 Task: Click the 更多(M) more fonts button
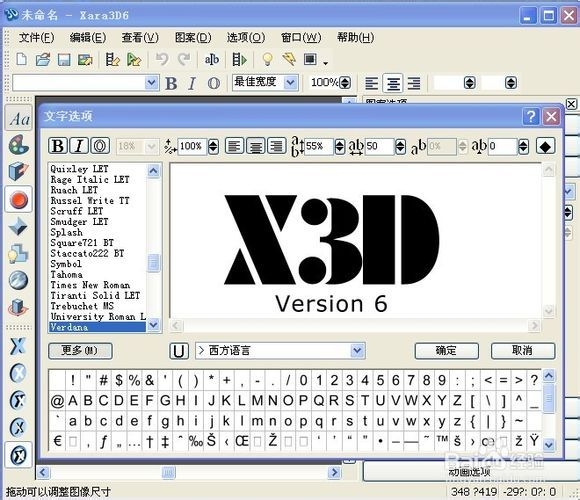[x=80, y=351]
